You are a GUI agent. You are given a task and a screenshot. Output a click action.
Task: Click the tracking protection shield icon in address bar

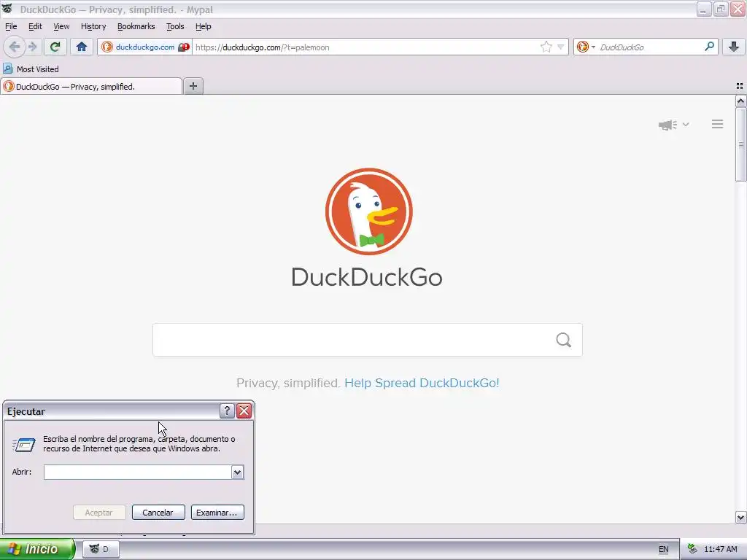tap(183, 47)
